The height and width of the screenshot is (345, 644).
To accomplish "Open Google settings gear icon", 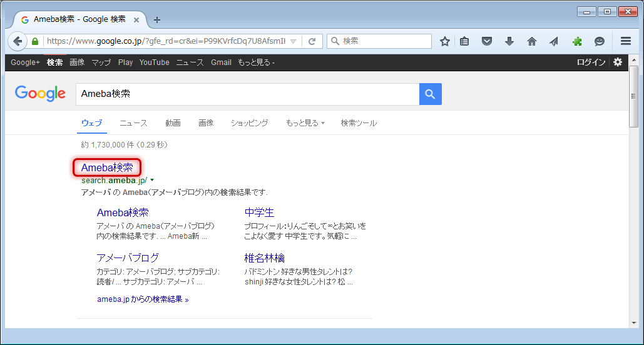I will (x=618, y=62).
